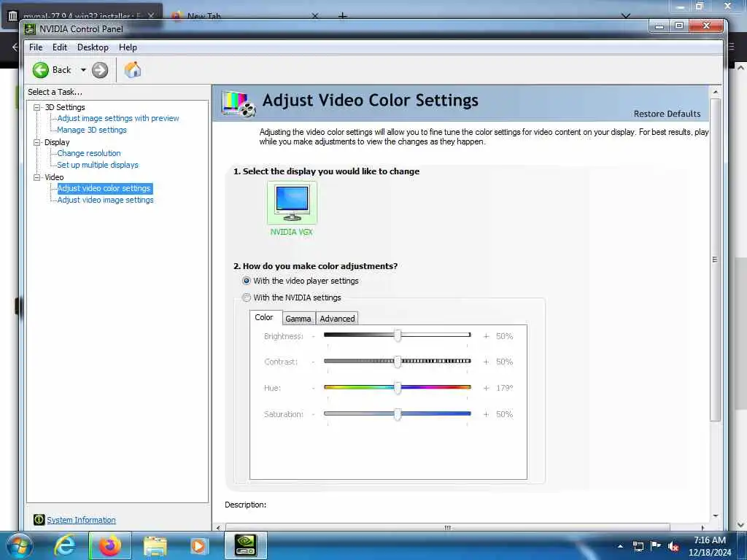
Task: Open the Help menu
Action: click(128, 47)
